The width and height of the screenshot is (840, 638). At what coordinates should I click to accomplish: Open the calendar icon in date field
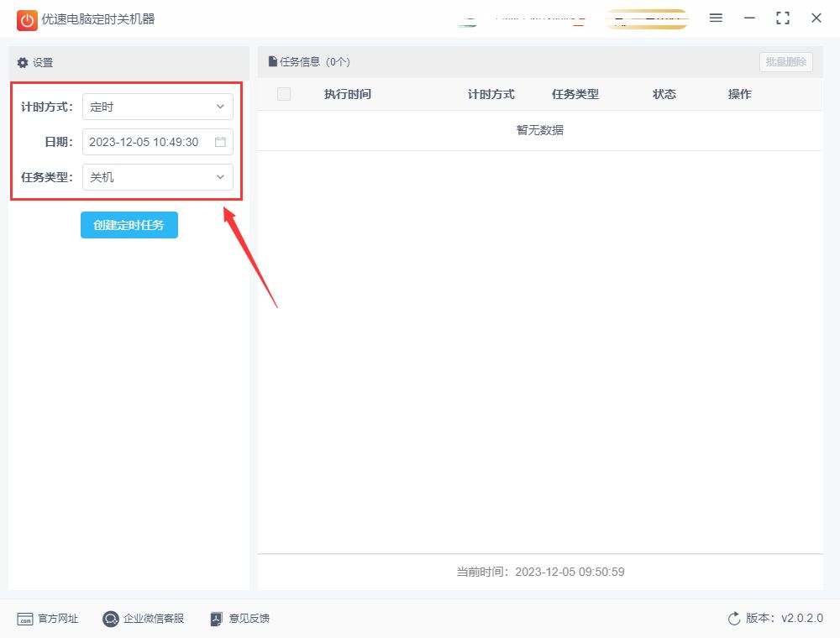220,142
